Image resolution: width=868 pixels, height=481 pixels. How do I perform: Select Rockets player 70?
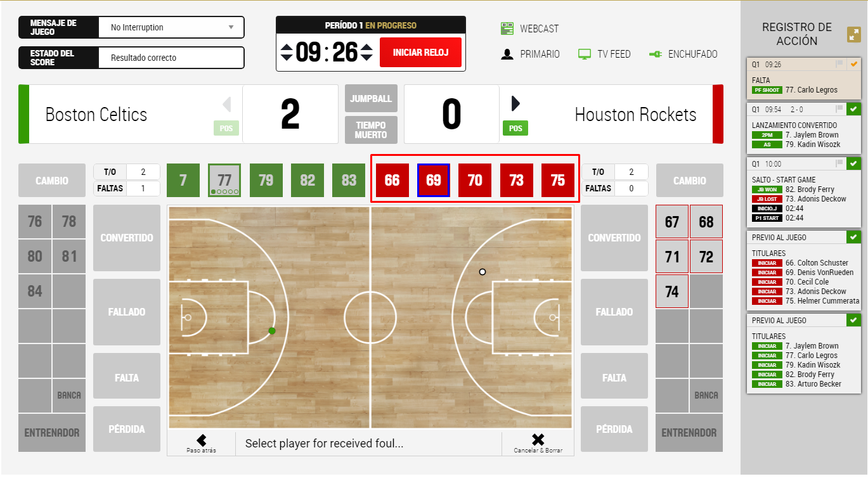[475, 181]
